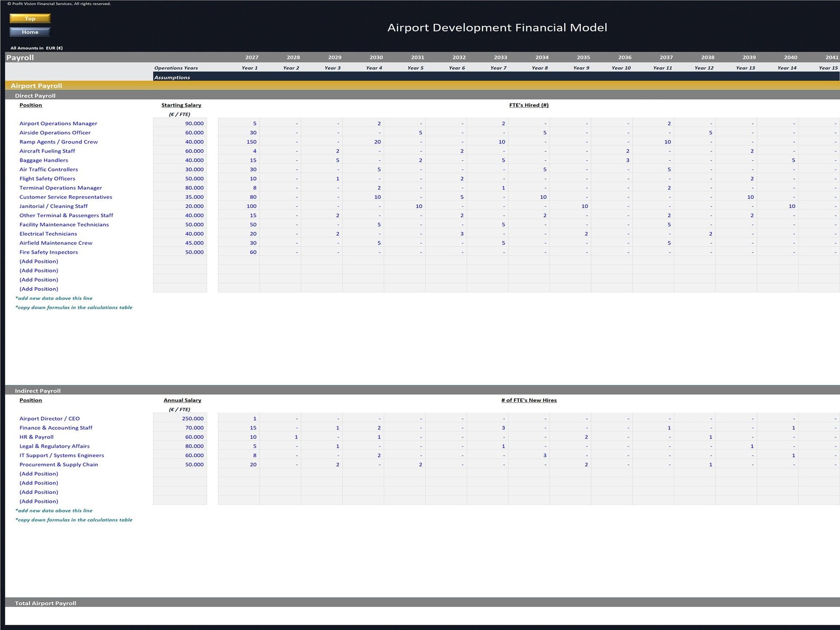This screenshot has width=840, height=630.
Task: Click the Starting Salary column header
Action: 181,105
